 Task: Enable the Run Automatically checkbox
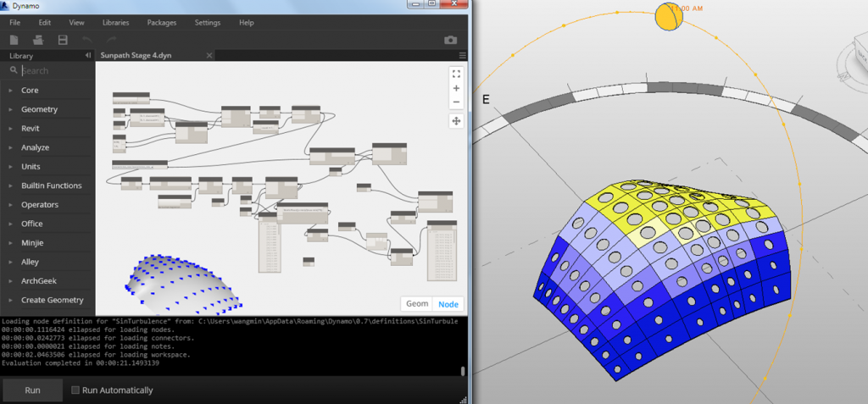pyautogui.click(x=75, y=390)
